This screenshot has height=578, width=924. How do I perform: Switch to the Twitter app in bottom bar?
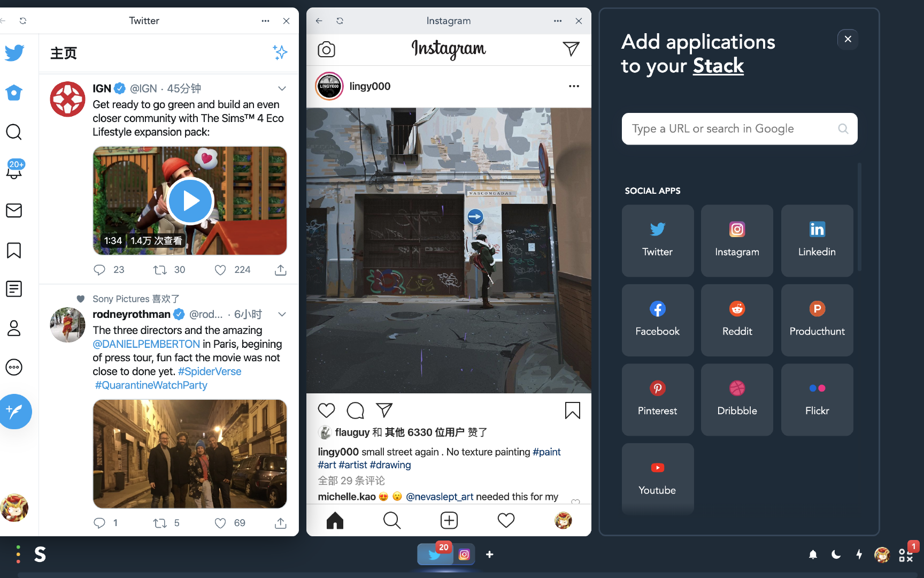(435, 554)
